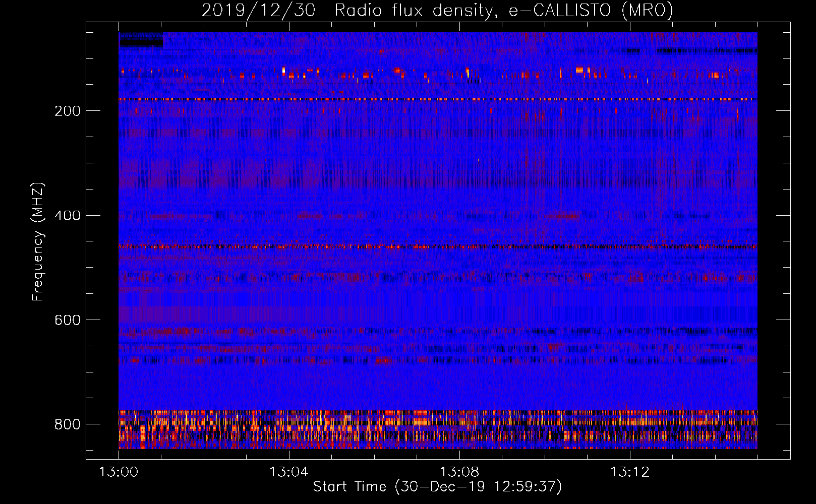The width and height of the screenshot is (816, 504).
Task: Click the plot title e-CALLISTO (MRO)
Action: pyautogui.click(x=591, y=10)
